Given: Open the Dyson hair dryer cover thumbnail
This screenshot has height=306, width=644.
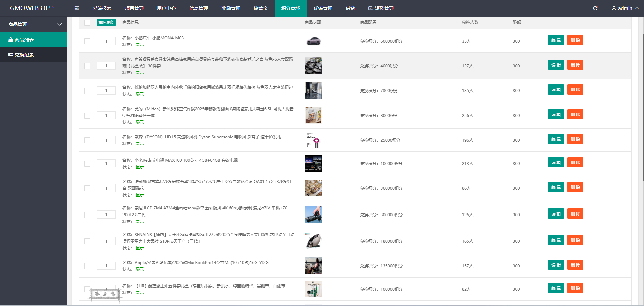Looking at the screenshot, I should pyautogui.click(x=313, y=140).
